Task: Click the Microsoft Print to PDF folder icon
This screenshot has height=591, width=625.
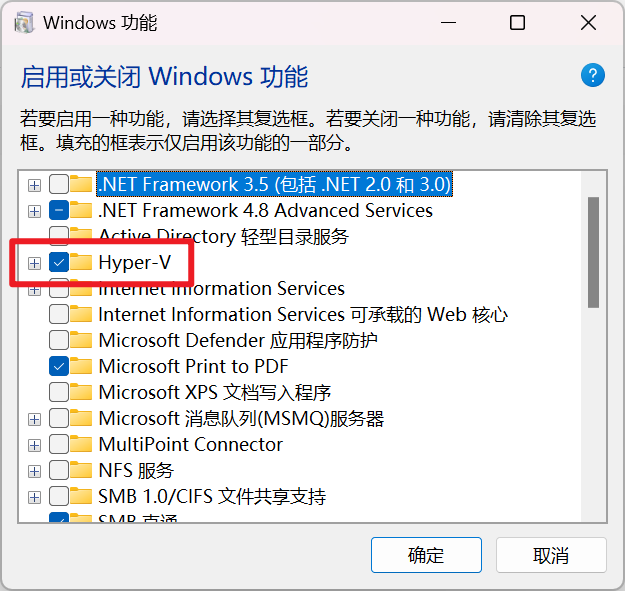Action: tap(82, 367)
